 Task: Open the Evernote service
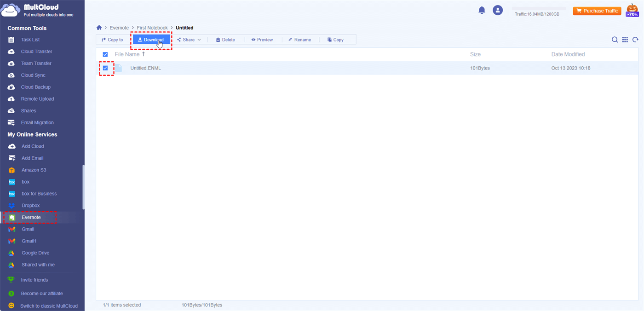[31, 218]
